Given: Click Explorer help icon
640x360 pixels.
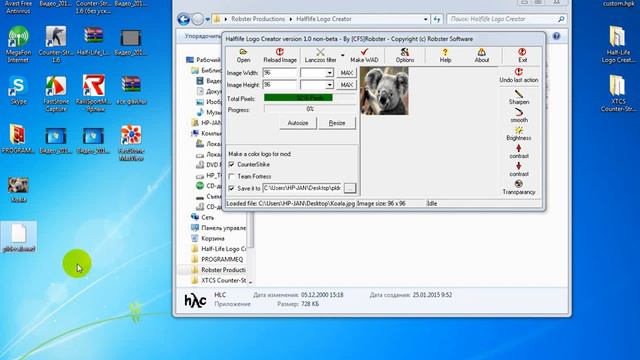Looking at the screenshot, I should click(x=556, y=36).
